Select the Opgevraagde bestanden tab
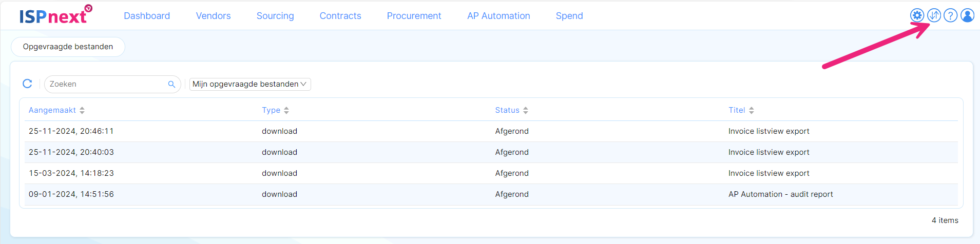 pos(68,47)
